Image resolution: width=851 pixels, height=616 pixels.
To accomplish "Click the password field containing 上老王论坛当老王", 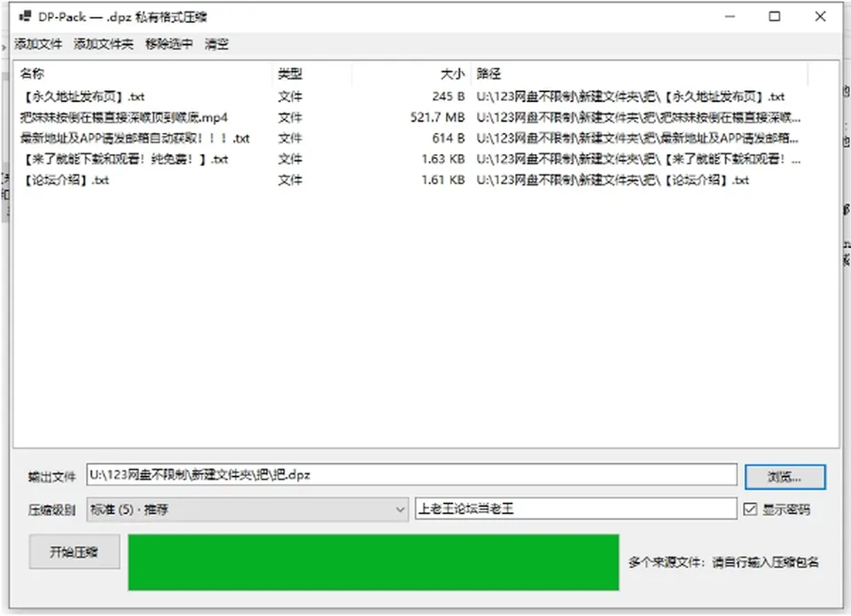I will pyautogui.click(x=576, y=509).
